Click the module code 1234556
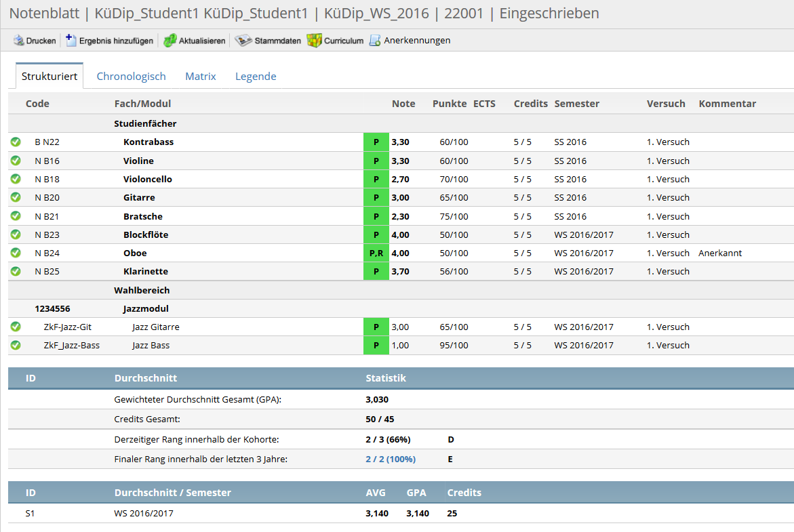Screen dimensions: 794x532 53,309
